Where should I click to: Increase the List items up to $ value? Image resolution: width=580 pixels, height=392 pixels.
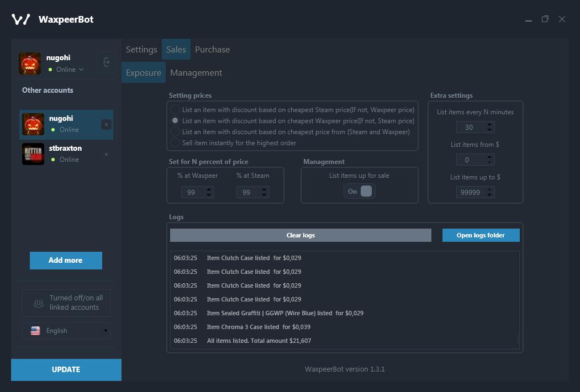pos(489,190)
